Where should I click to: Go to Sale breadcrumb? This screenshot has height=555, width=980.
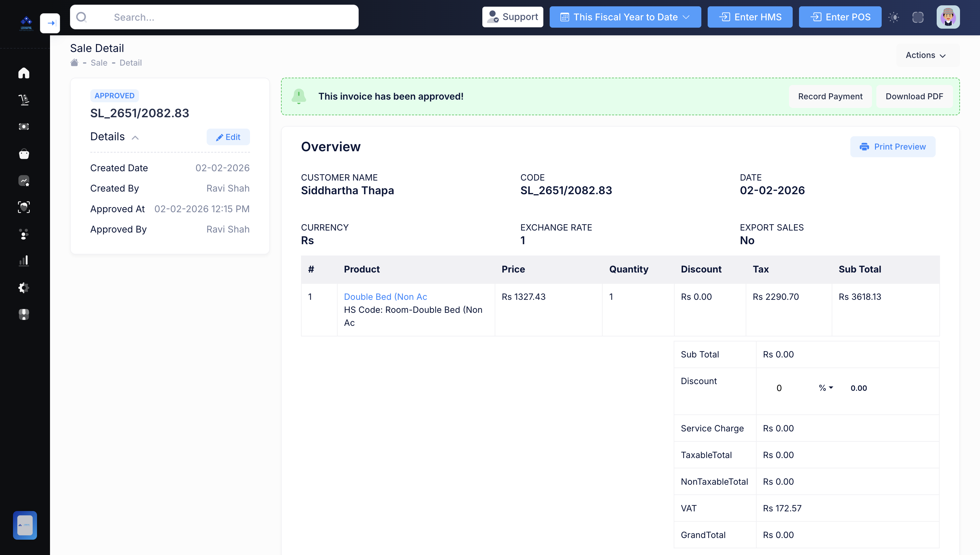click(x=99, y=63)
